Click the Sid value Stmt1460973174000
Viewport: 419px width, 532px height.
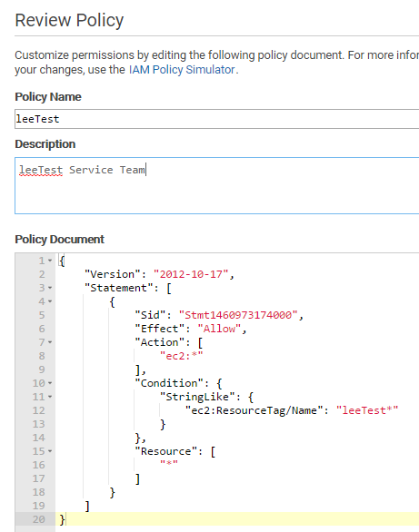coord(238,315)
